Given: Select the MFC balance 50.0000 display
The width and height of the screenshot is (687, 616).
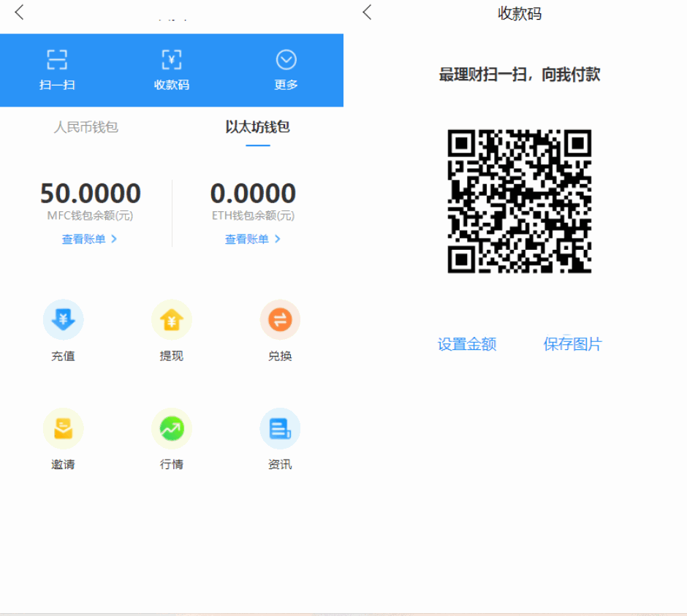Looking at the screenshot, I should pyautogui.click(x=90, y=192).
